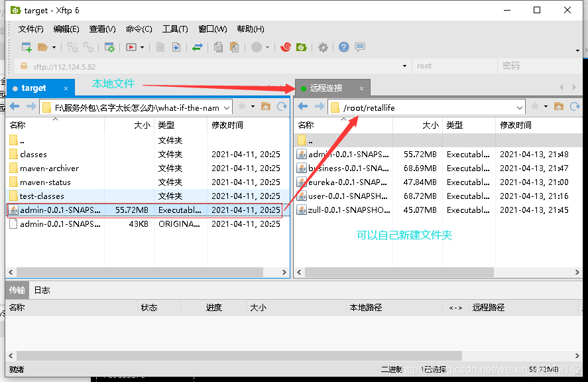Open the favorites star dropdown in remote pane
588x382 pixels.
(534, 106)
